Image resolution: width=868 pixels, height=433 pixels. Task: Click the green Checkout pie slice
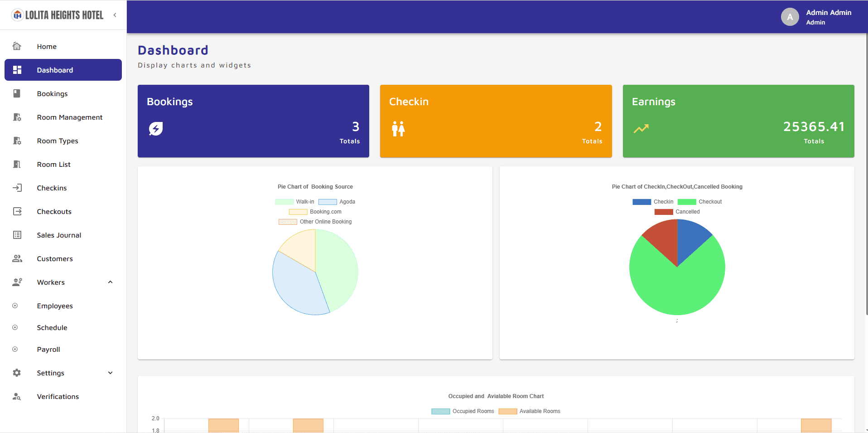(x=677, y=290)
